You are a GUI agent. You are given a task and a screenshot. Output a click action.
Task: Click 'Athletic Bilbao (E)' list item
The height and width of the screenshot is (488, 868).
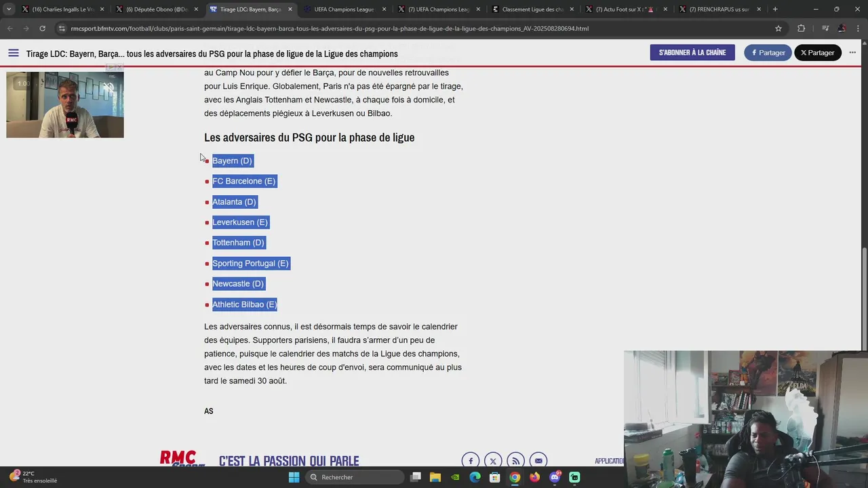click(245, 304)
